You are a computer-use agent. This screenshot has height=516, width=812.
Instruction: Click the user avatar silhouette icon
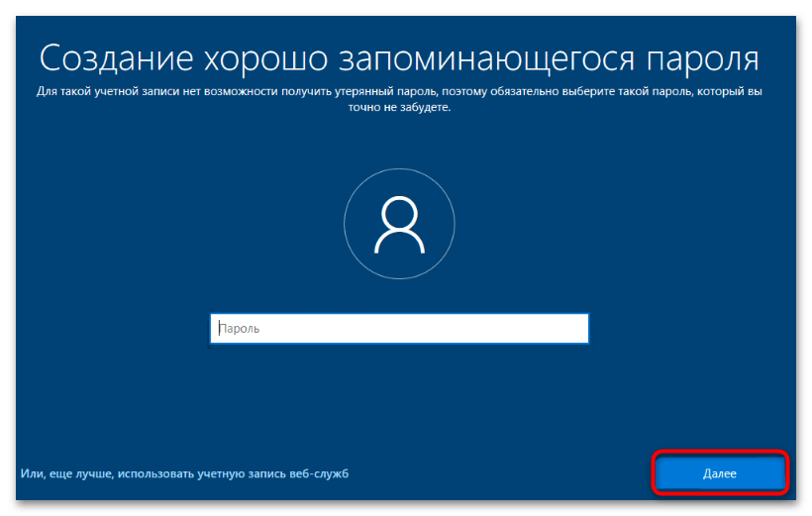(399, 226)
